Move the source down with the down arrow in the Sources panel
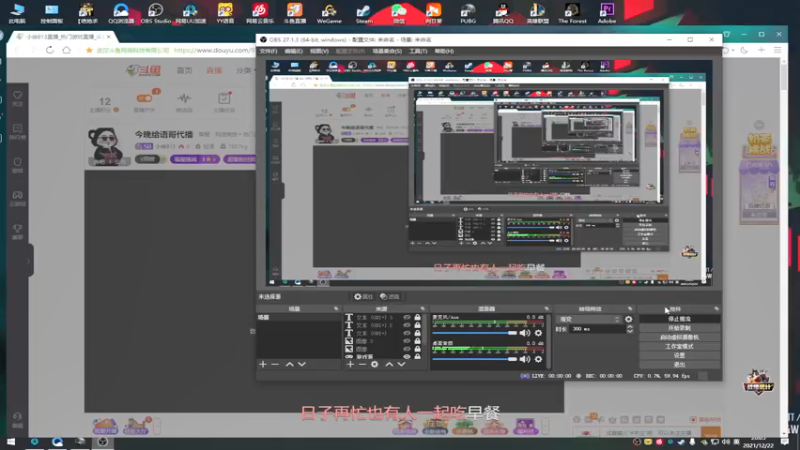 (402, 364)
